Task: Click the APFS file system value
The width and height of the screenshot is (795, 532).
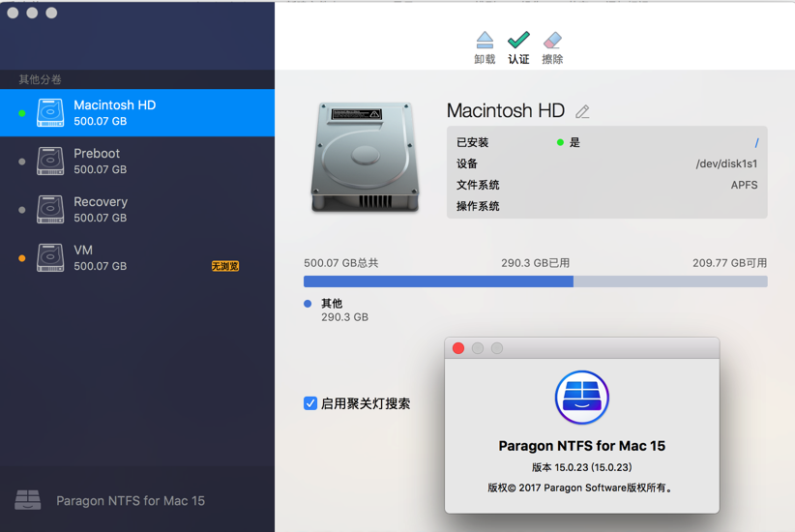Action: point(745,185)
